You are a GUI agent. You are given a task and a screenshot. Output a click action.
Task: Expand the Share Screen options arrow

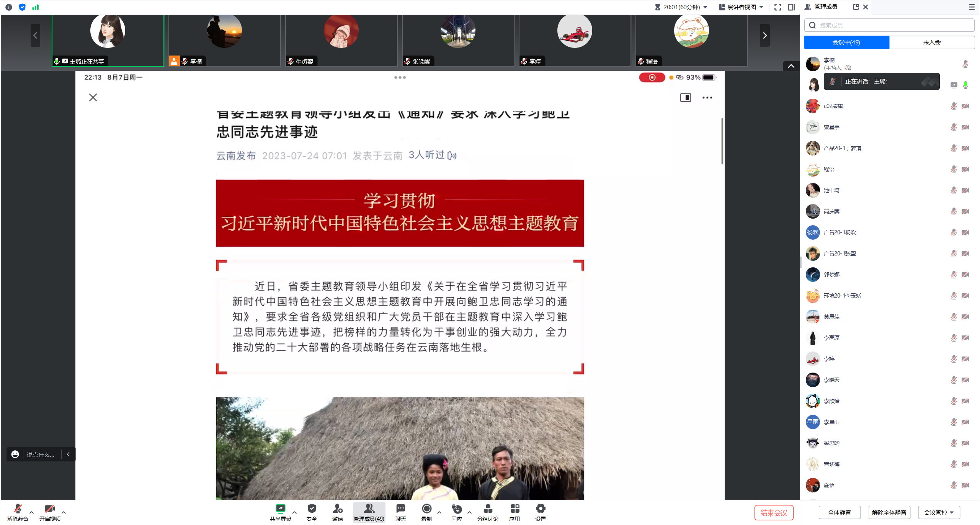tap(294, 512)
